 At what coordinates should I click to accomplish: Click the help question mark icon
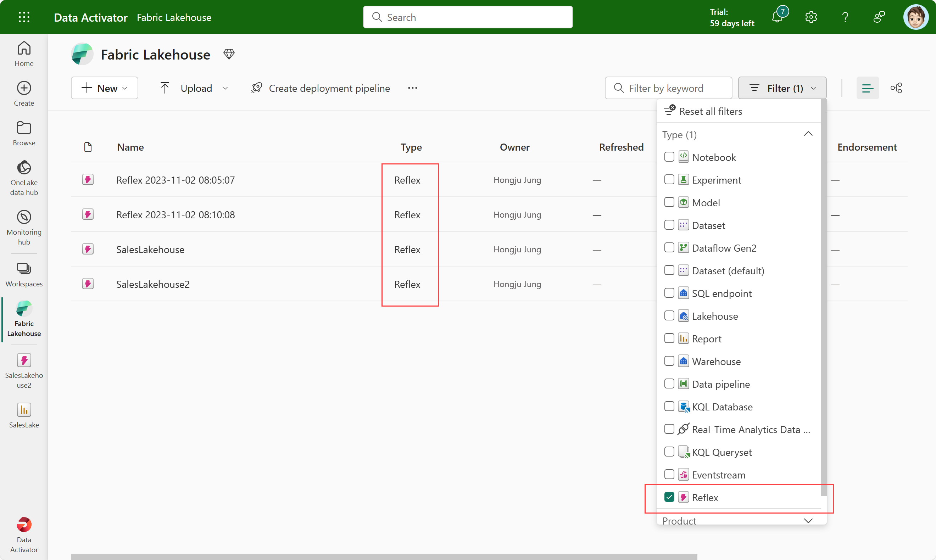tap(845, 17)
